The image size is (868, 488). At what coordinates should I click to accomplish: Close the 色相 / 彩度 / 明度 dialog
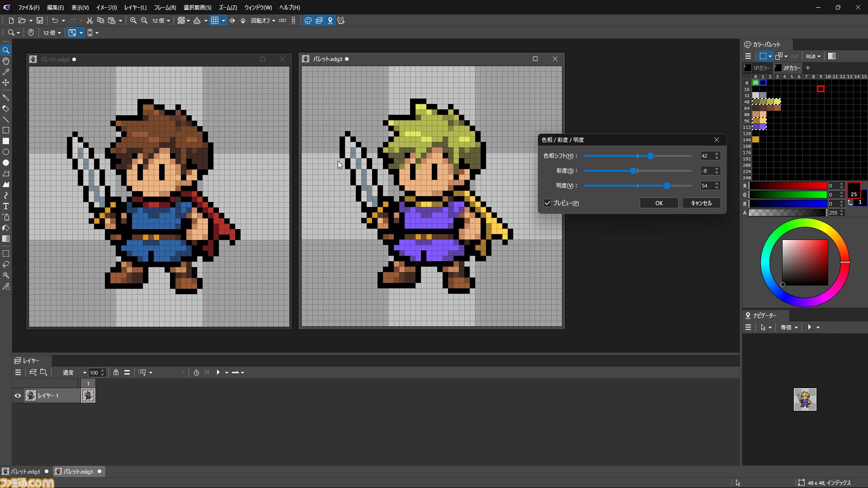717,140
